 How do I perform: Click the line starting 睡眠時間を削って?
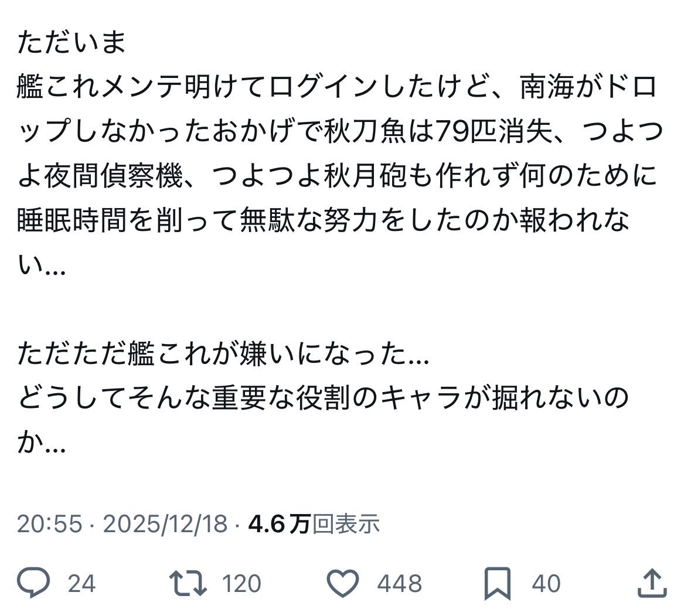pos(322,221)
